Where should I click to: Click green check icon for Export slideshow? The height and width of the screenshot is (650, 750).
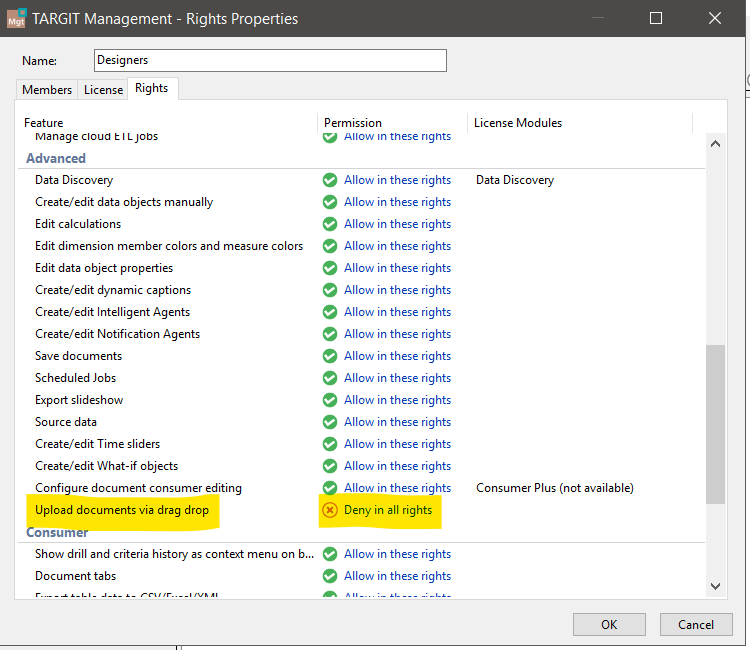tap(330, 400)
